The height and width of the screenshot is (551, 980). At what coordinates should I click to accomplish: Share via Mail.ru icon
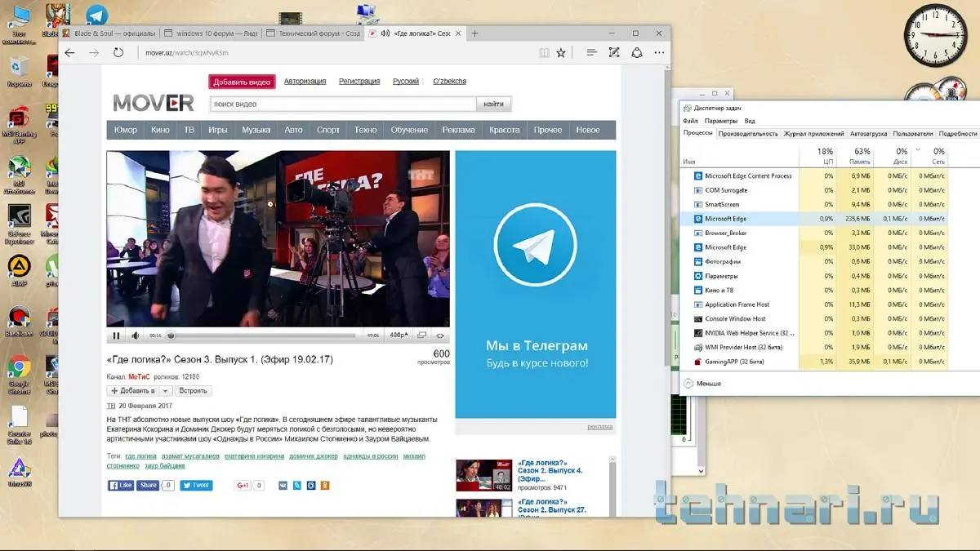311,486
